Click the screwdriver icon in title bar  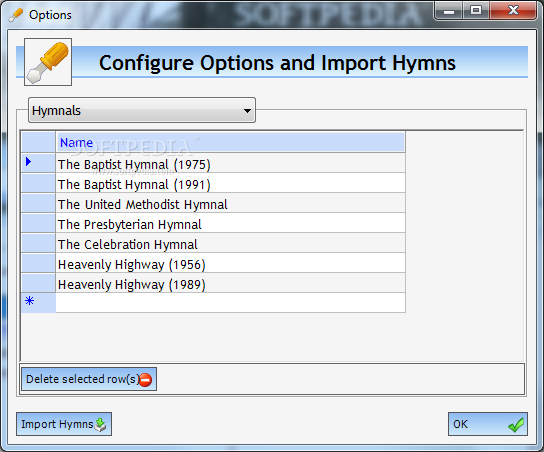[16, 15]
